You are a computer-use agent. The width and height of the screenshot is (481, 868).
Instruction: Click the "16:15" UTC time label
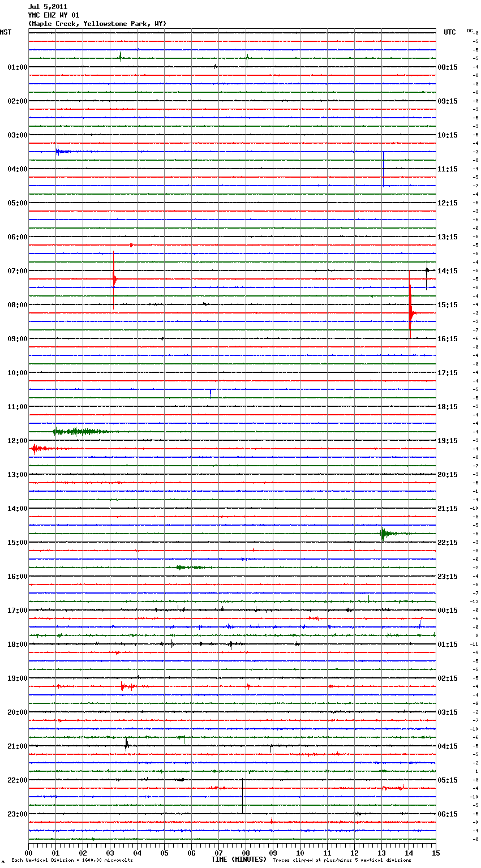click(448, 339)
